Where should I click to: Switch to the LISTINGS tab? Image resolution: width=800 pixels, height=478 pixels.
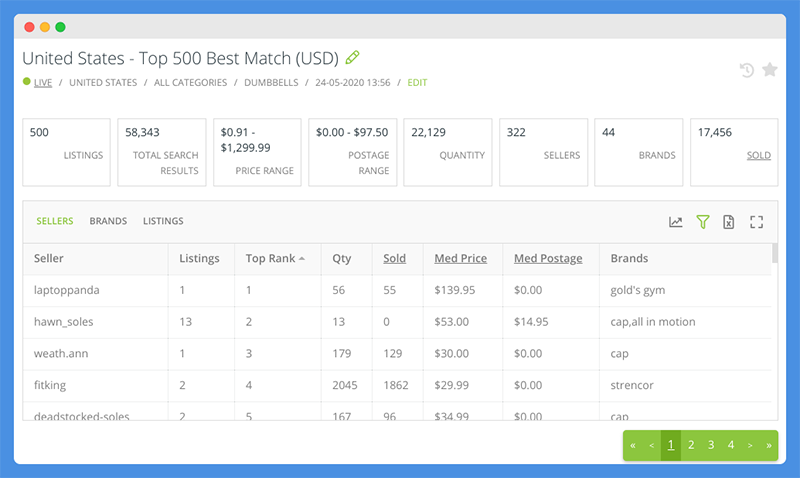point(163,221)
